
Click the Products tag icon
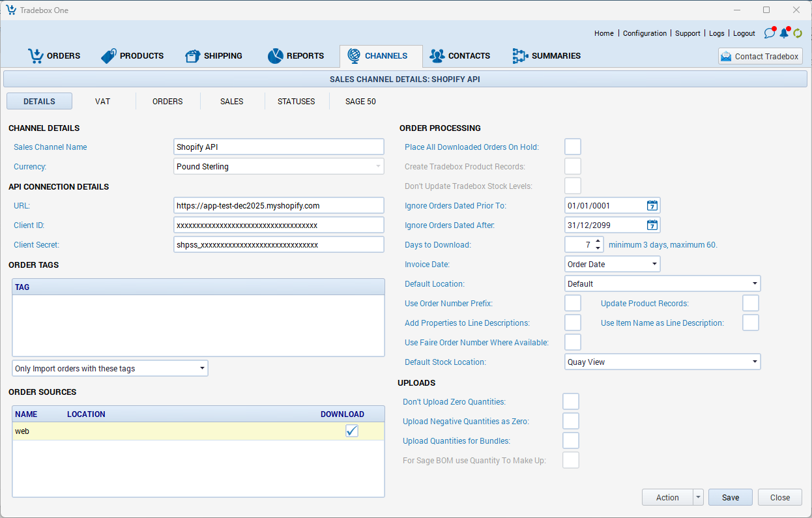(x=108, y=56)
